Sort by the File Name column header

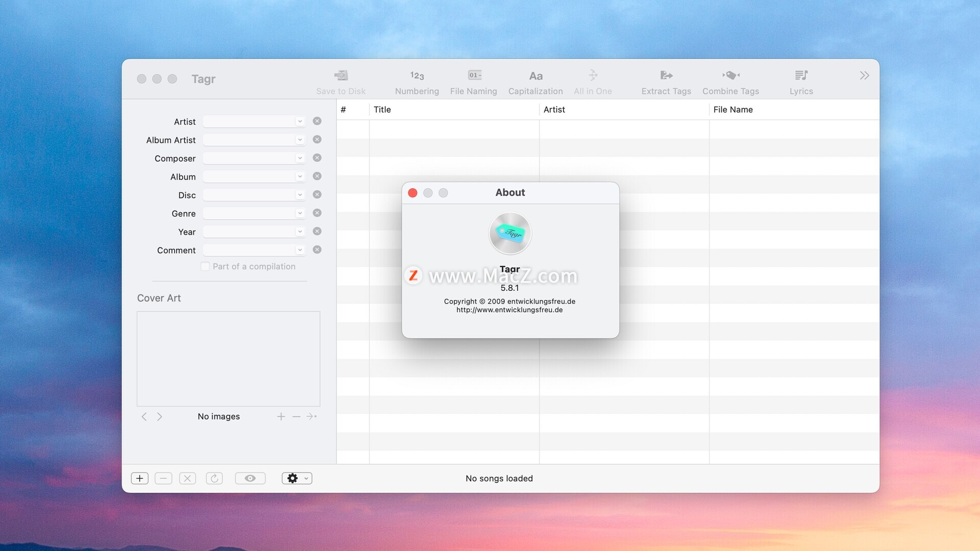click(x=794, y=110)
